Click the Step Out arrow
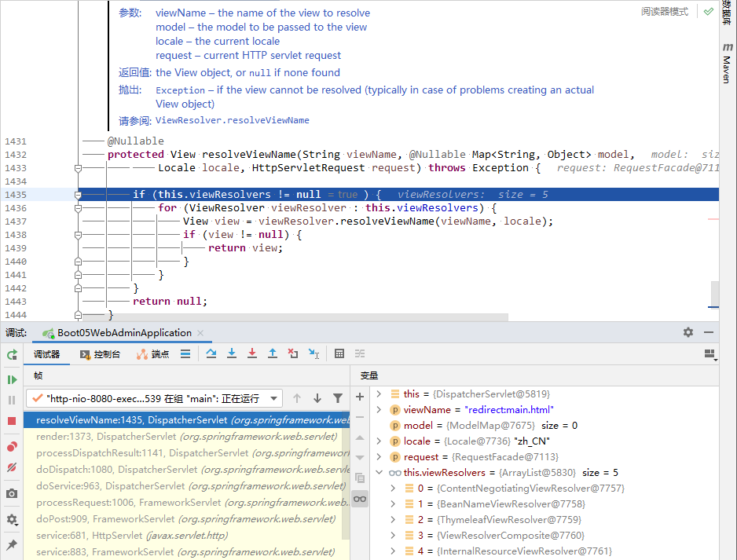 click(273, 353)
